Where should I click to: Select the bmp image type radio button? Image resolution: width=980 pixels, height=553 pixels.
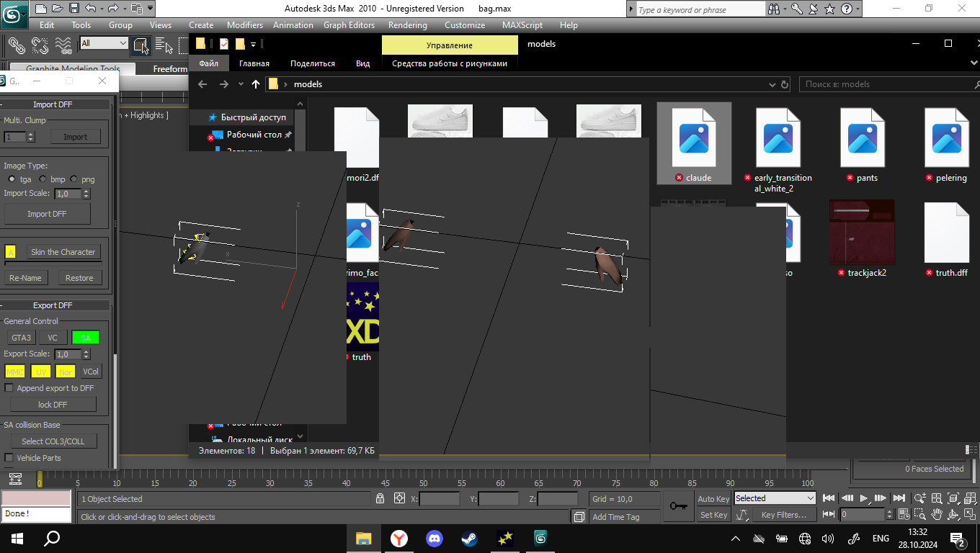coord(43,179)
